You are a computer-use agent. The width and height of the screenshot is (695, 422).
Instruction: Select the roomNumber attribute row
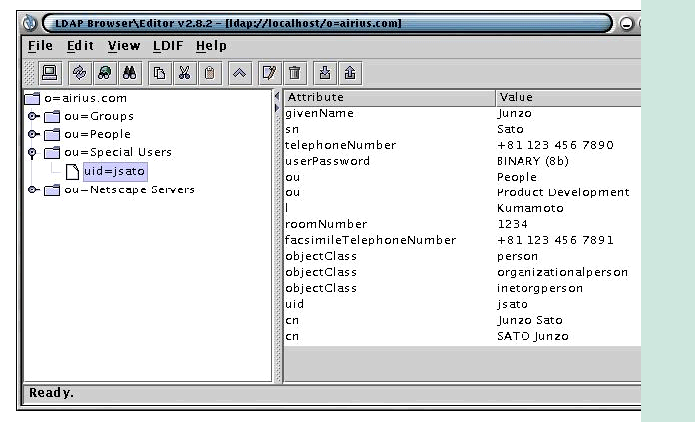point(462,224)
